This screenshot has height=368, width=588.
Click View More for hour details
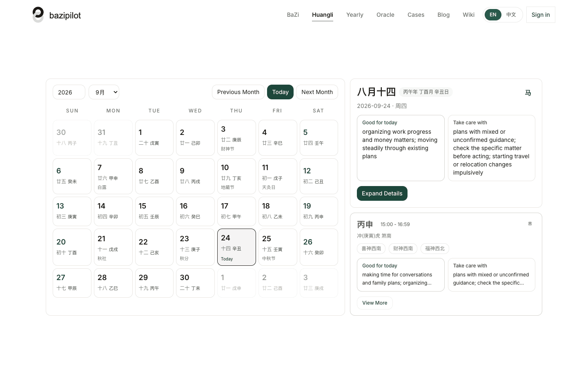[375, 303]
